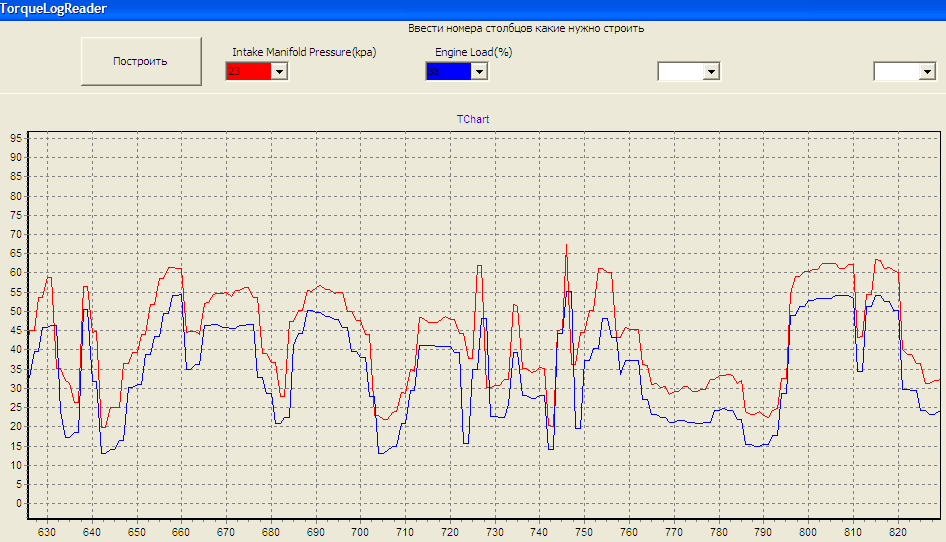Image resolution: width=946 pixels, height=542 pixels.
Task: Click the 630 label on the X axis
Action: (x=47, y=533)
